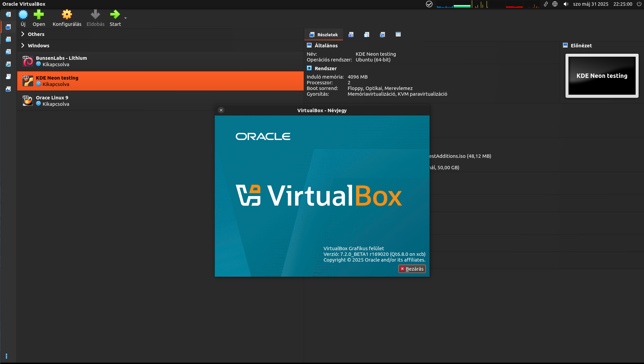Click the 'Ubuntu (64-bit)' value
The image size is (644, 364).
pos(373,60)
